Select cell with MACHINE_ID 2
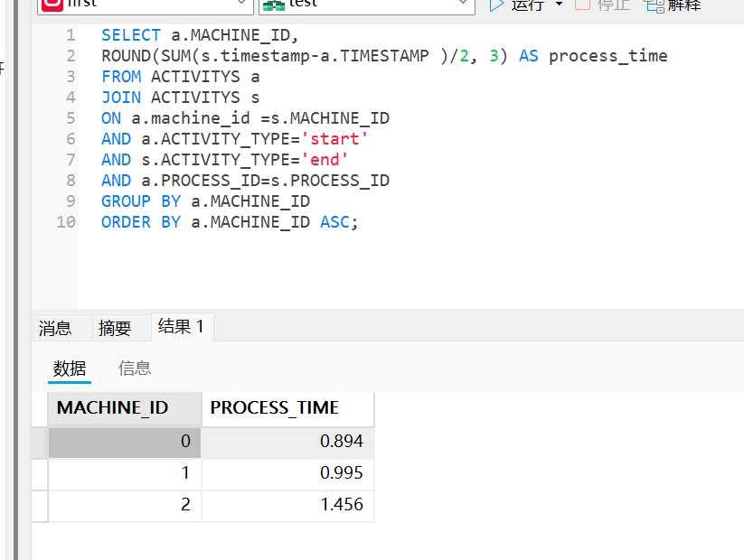The image size is (744, 560). click(x=125, y=505)
